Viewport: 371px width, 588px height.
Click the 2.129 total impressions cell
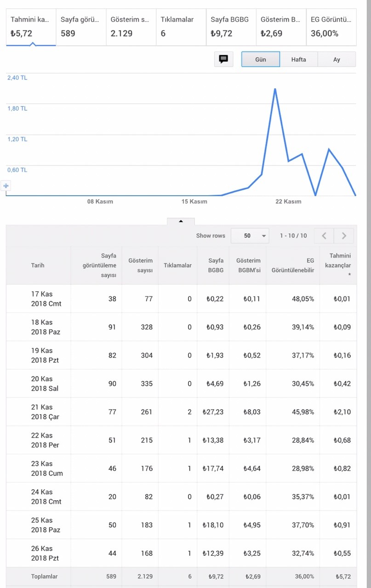tap(145, 576)
